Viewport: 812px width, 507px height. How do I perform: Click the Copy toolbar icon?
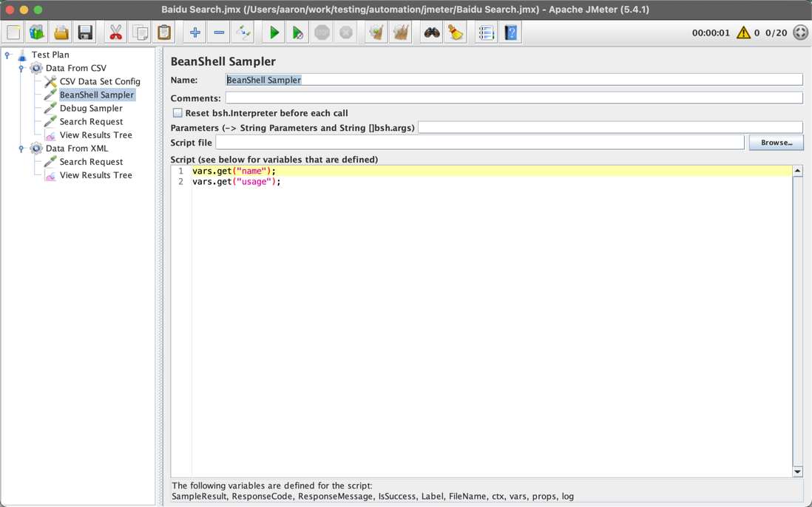coord(140,33)
